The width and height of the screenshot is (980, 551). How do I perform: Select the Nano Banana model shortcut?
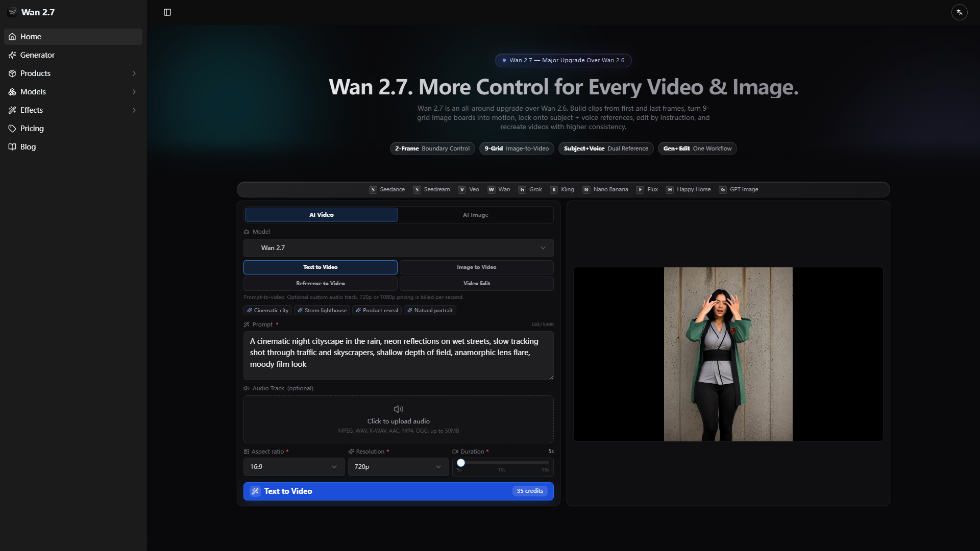point(605,189)
